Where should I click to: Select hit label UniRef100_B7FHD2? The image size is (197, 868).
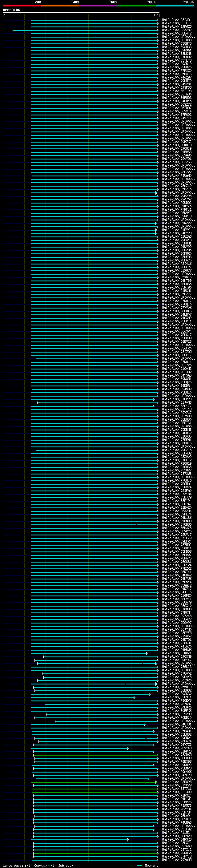point(177,57)
